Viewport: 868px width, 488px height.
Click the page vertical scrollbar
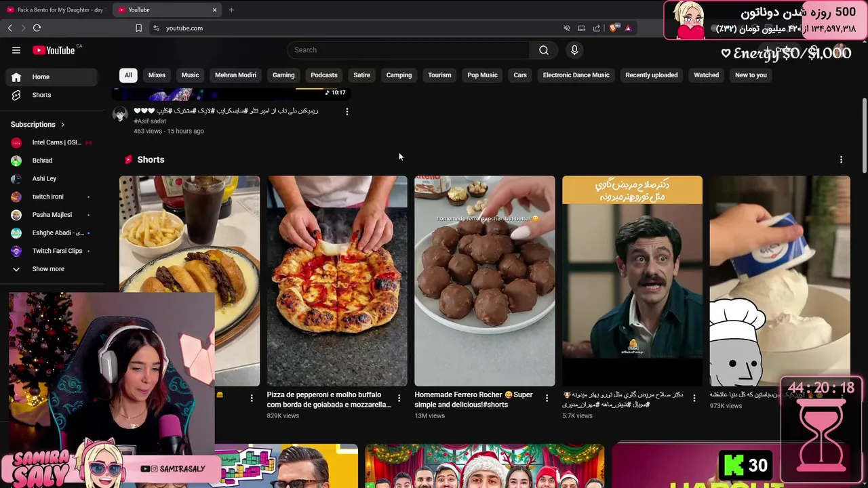[864, 136]
